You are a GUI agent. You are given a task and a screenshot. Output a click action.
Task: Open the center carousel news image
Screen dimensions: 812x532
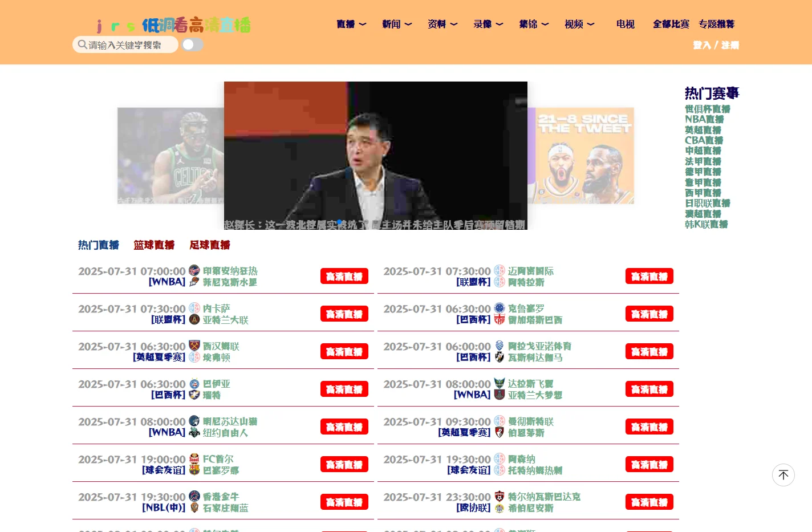(376, 156)
